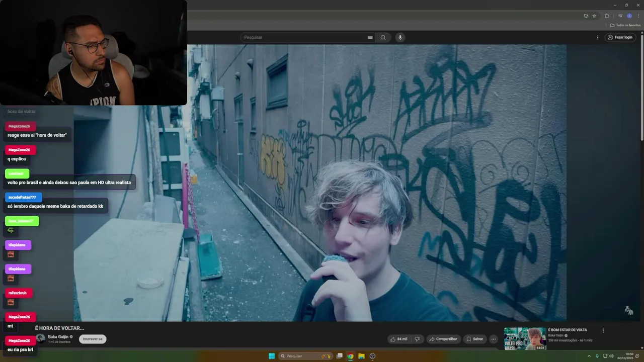Click rafaxzbruh username in chat

tap(18, 293)
